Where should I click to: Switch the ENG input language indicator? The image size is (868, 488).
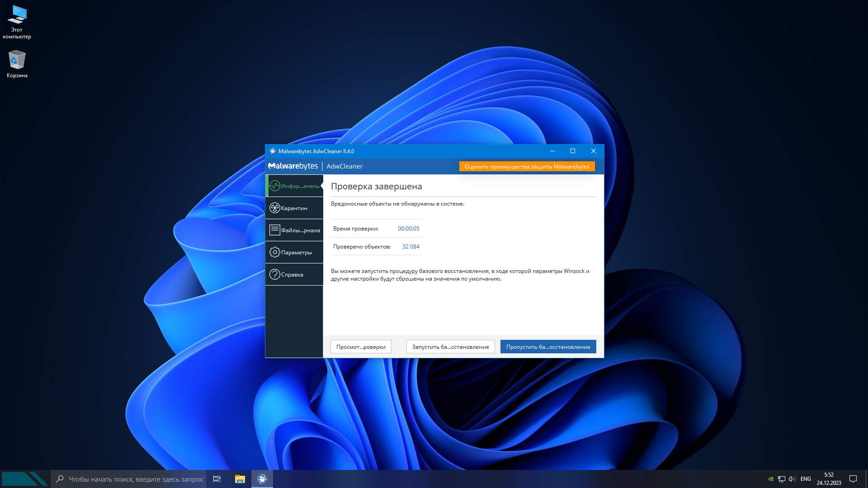[x=806, y=479]
